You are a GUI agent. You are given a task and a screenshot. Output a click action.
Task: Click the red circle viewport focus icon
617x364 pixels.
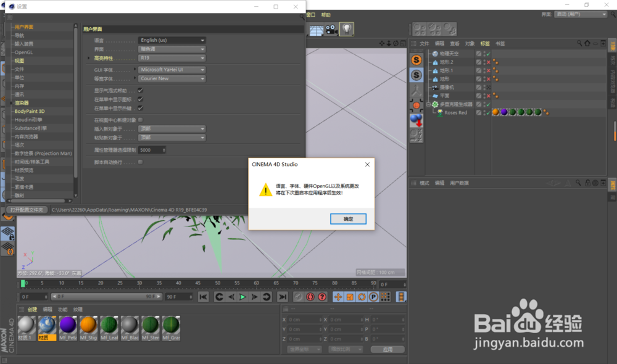416,105
